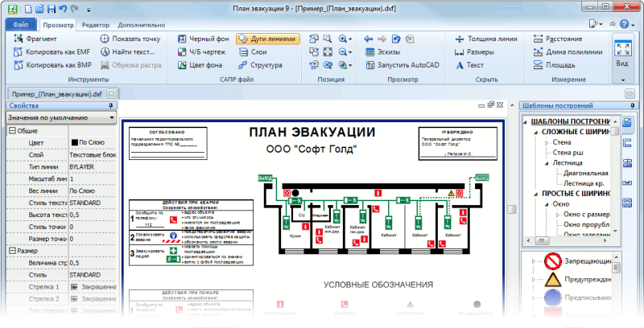This screenshot has height=328, width=644.
Task: Click the Высота текста value 0,5
Action: tap(93, 215)
